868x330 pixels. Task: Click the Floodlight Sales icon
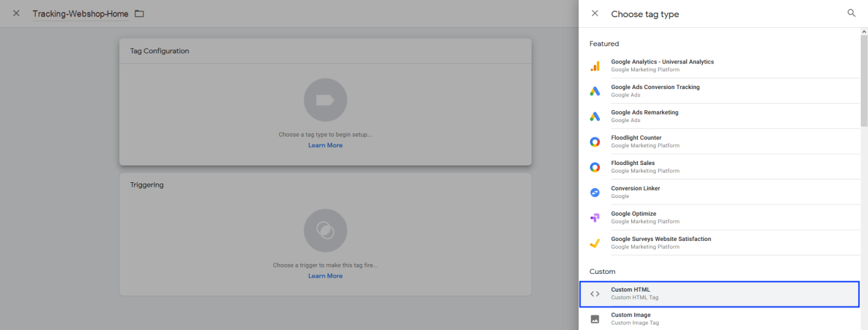point(595,167)
